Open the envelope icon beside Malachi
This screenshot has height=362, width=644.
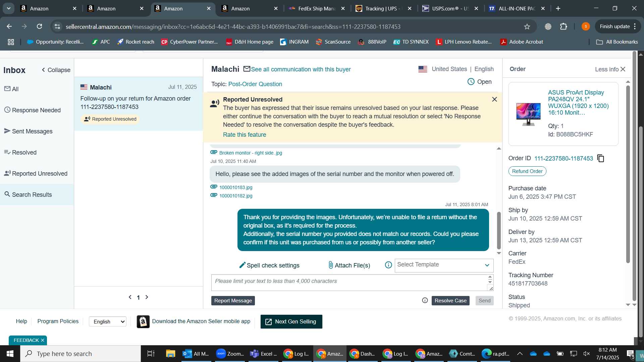click(247, 69)
